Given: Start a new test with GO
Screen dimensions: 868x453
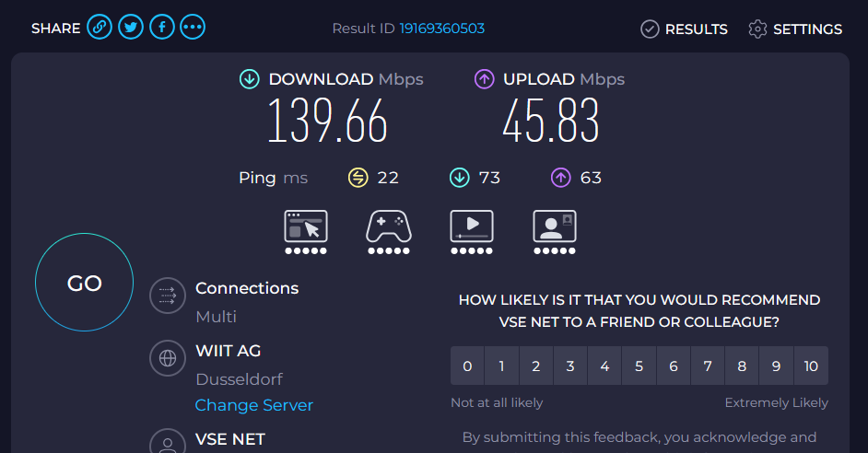Looking at the screenshot, I should pos(84,282).
